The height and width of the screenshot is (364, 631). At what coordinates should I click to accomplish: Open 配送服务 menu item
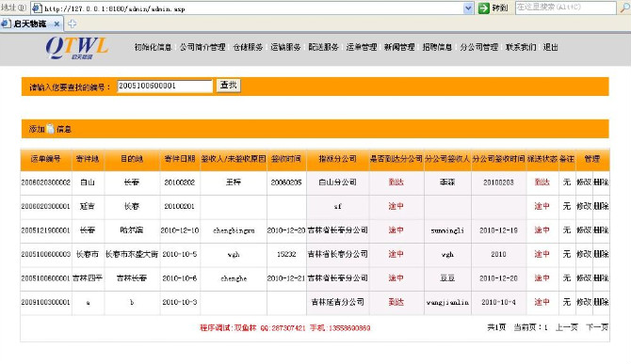[323, 47]
